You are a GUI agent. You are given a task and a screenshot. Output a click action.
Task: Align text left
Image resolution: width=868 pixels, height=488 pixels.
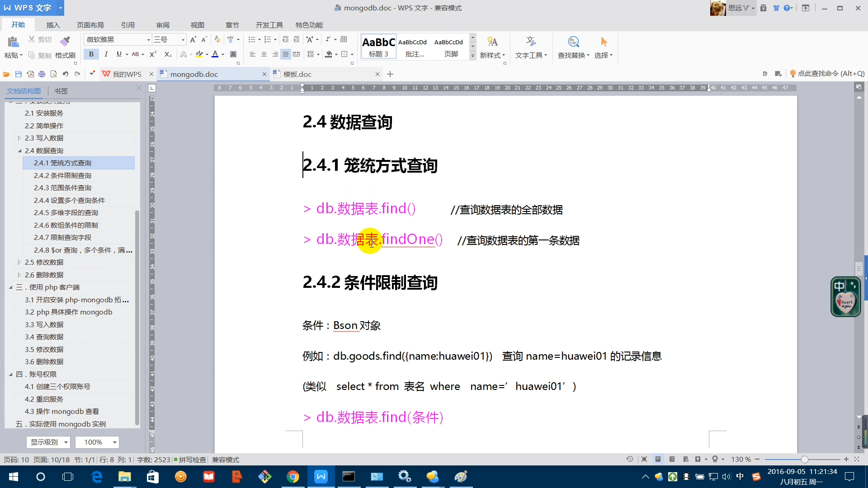point(253,54)
